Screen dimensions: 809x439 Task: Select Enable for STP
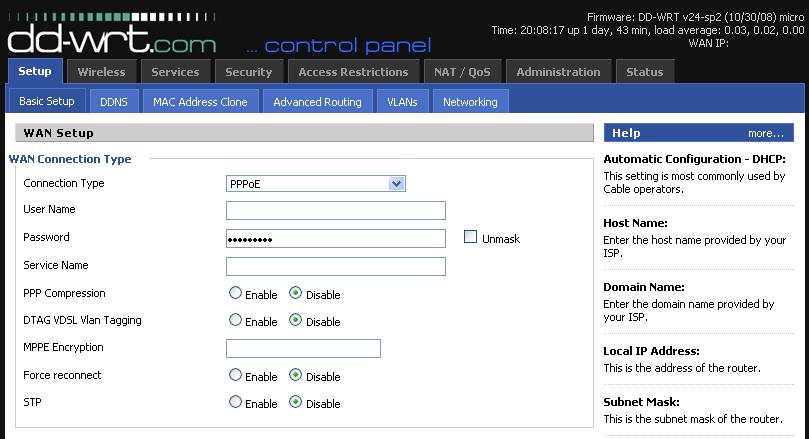coord(235,401)
